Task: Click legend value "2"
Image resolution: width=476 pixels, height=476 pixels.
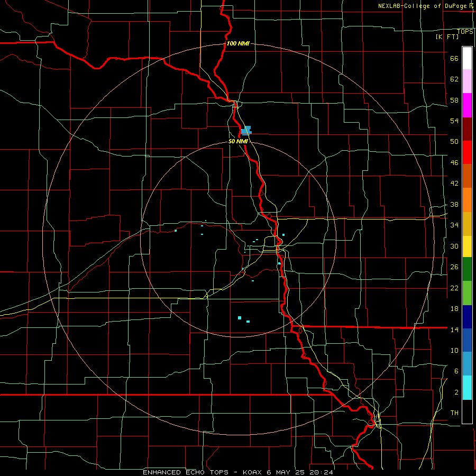Action: [x=456, y=392]
